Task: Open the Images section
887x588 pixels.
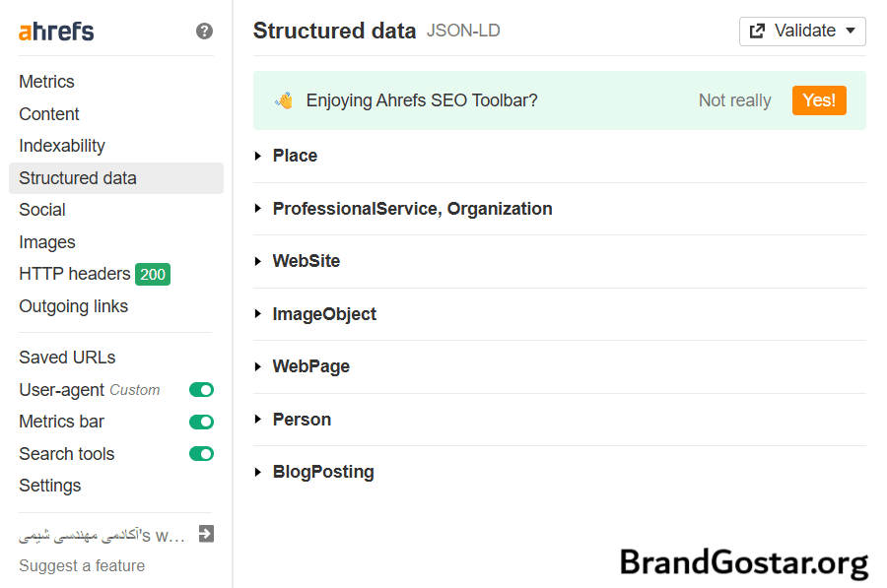Action: tap(47, 242)
